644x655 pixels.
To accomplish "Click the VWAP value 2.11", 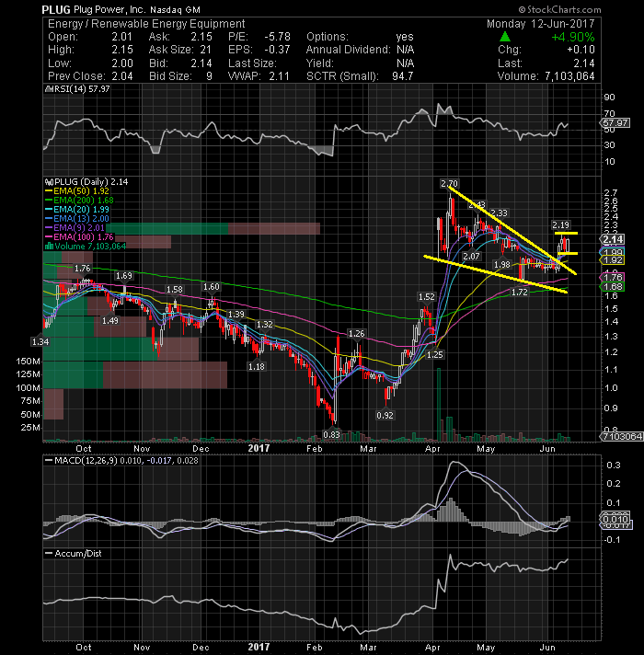I will [280, 76].
